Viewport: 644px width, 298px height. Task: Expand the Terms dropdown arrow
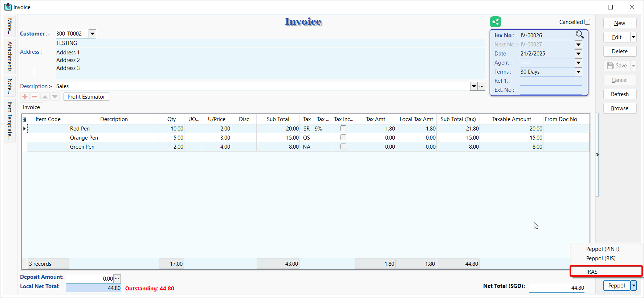tap(578, 72)
